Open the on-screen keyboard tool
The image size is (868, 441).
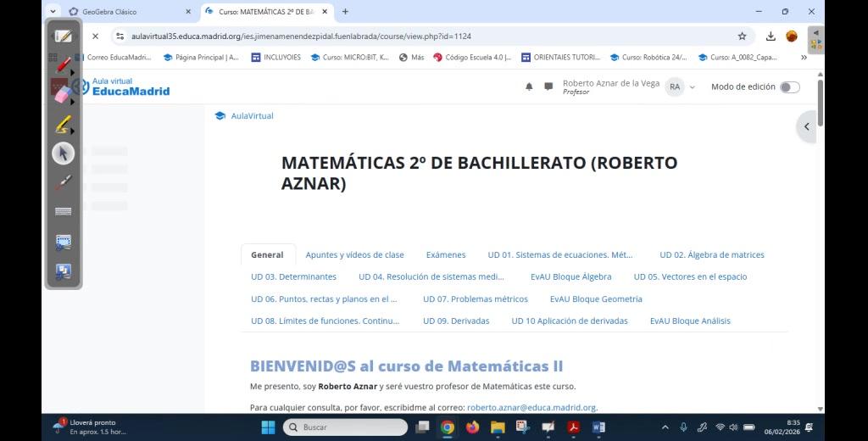pyautogui.click(x=63, y=211)
